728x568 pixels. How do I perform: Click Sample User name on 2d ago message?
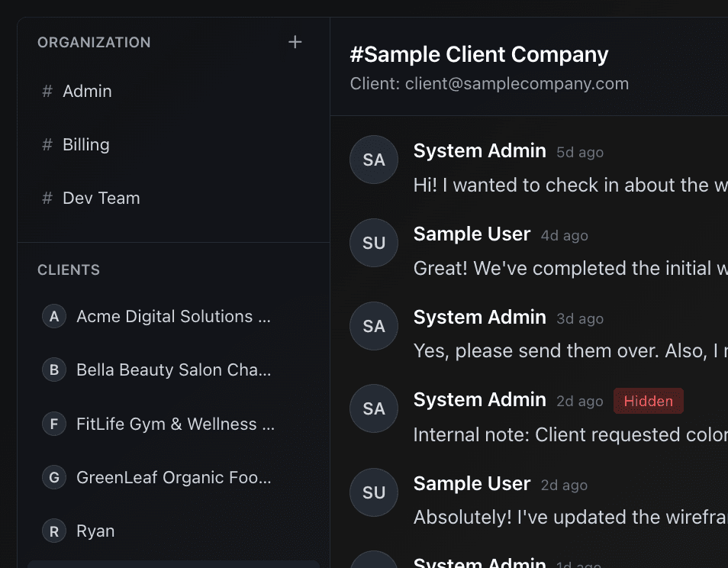pos(472,484)
